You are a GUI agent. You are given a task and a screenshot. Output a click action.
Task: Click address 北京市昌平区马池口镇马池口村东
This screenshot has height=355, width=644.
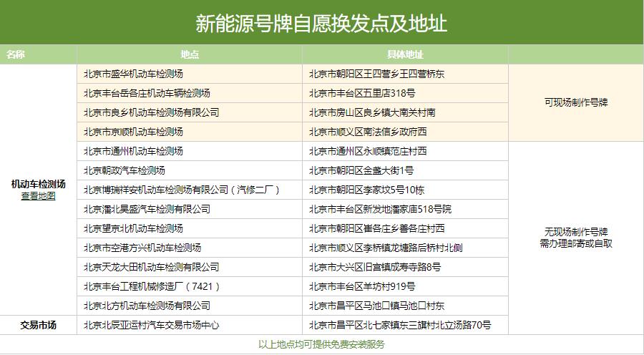point(376,306)
